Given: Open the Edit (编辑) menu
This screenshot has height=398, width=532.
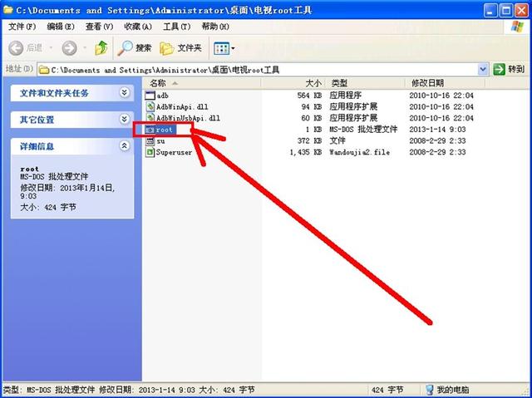Looking at the screenshot, I should [61, 27].
